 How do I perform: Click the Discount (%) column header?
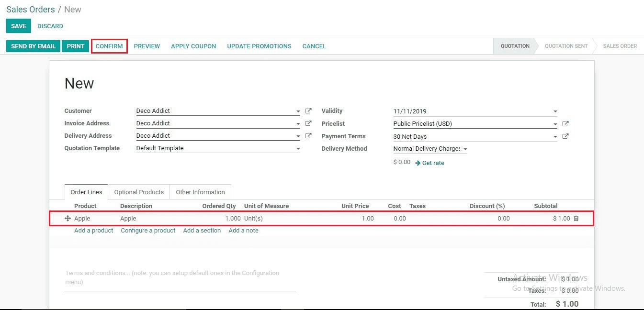click(487, 206)
